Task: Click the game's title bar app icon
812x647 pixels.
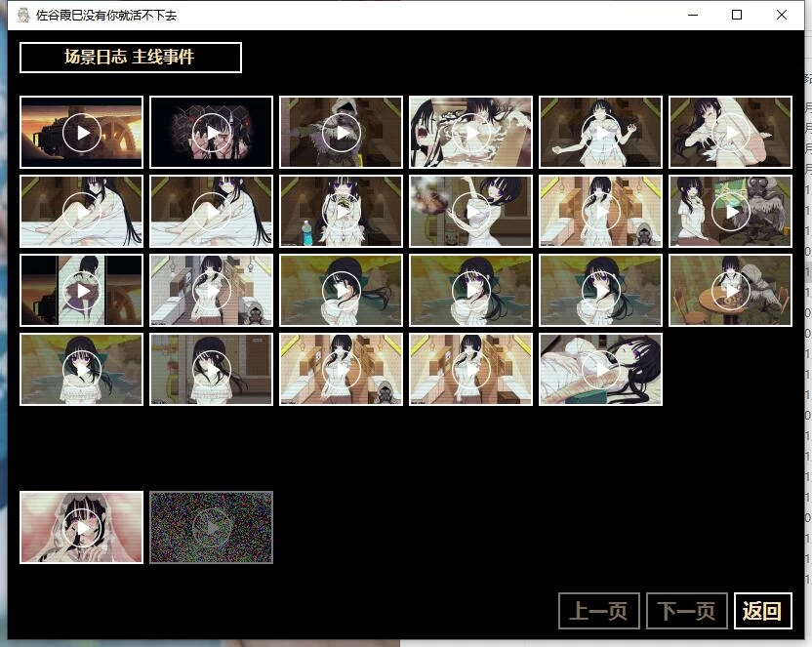Action: 23,15
